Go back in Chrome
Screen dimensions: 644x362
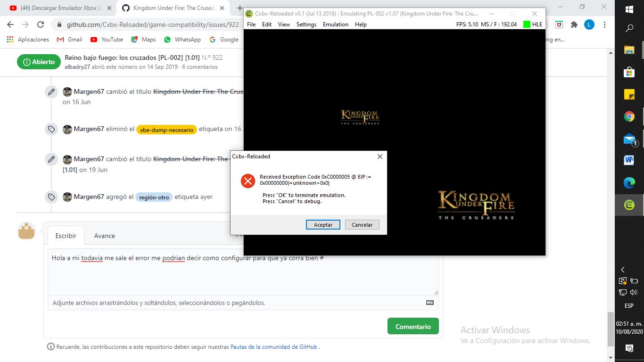click(x=10, y=25)
